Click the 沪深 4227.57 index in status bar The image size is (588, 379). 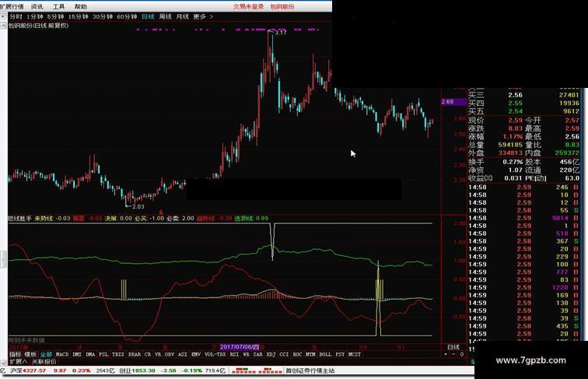(x=28, y=370)
